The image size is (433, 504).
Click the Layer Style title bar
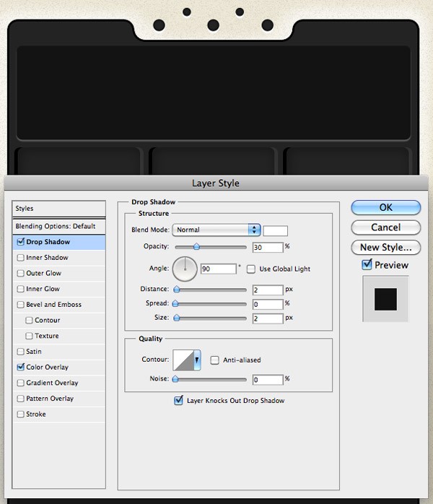(x=216, y=183)
